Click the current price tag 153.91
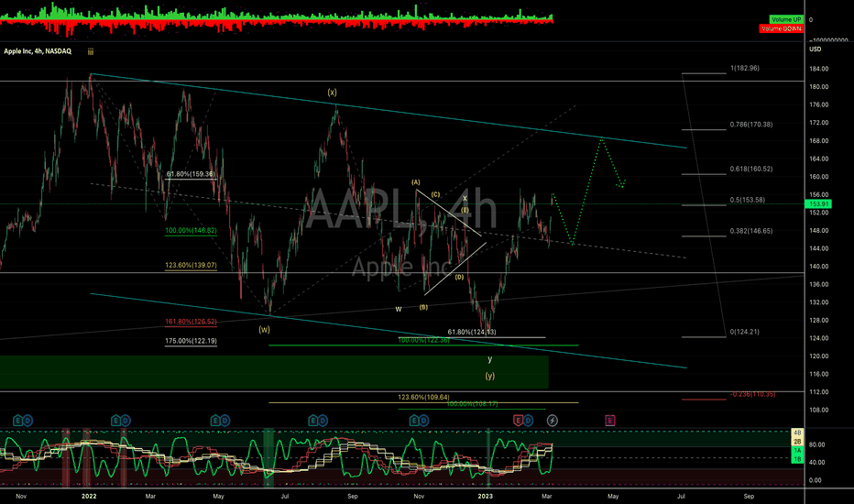 [x=818, y=203]
